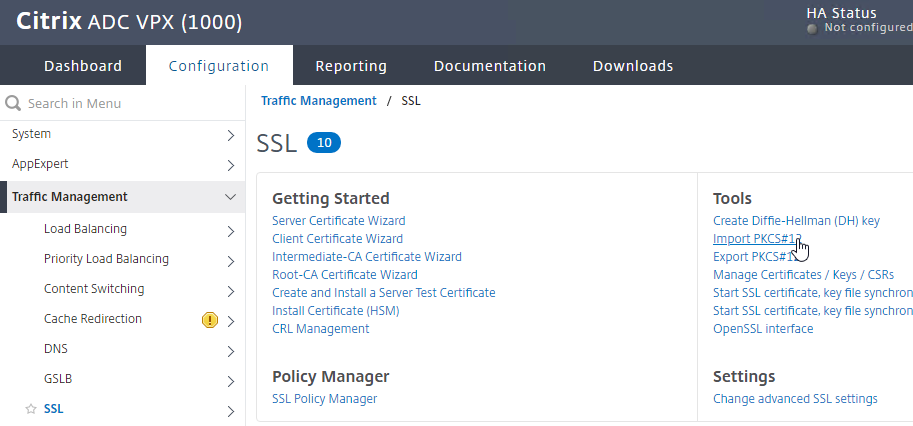Click the Search in Menu field
The height and width of the screenshot is (426, 913).
tap(122, 104)
